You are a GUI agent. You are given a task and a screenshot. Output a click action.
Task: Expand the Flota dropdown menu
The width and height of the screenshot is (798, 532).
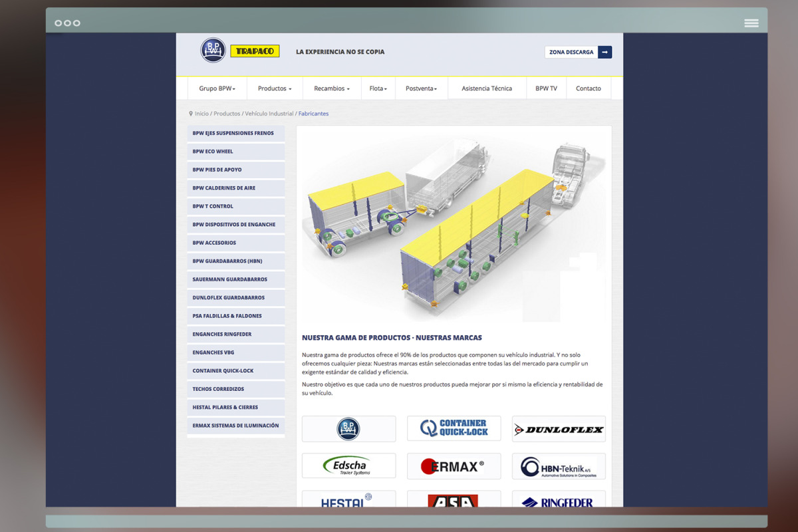click(378, 88)
